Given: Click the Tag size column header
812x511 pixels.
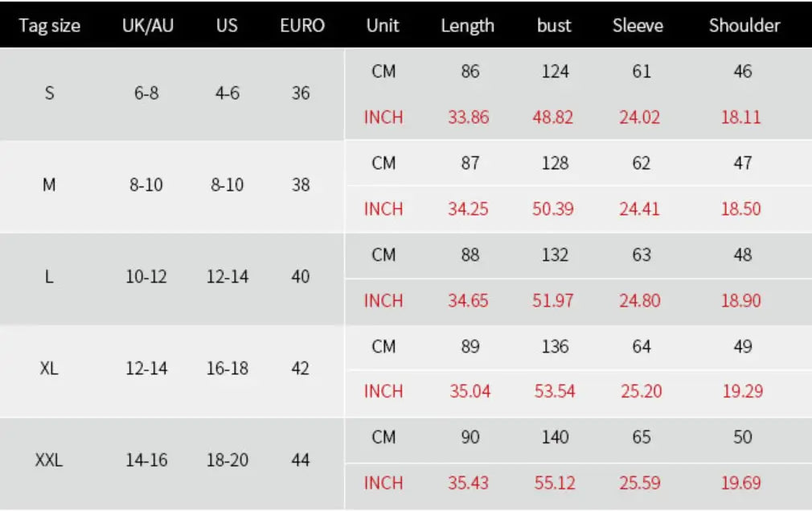Looking at the screenshot, I should click(x=50, y=26).
